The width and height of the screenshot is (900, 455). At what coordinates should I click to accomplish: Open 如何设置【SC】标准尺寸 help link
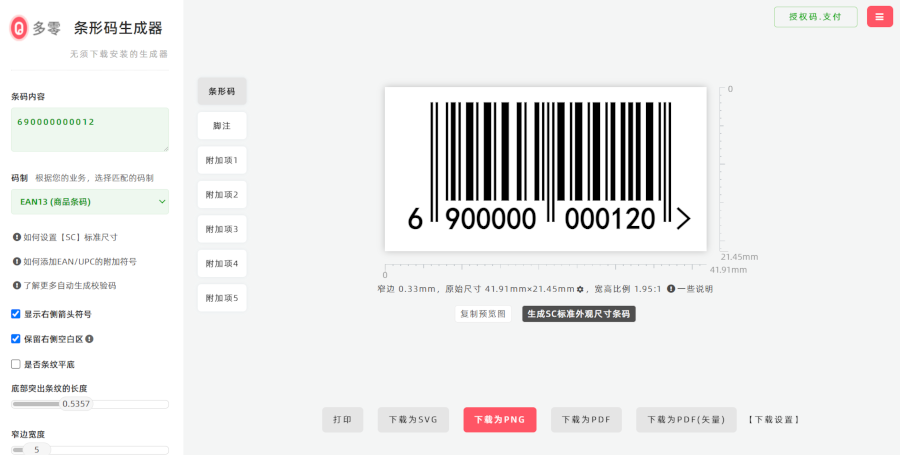tap(70, 237)
